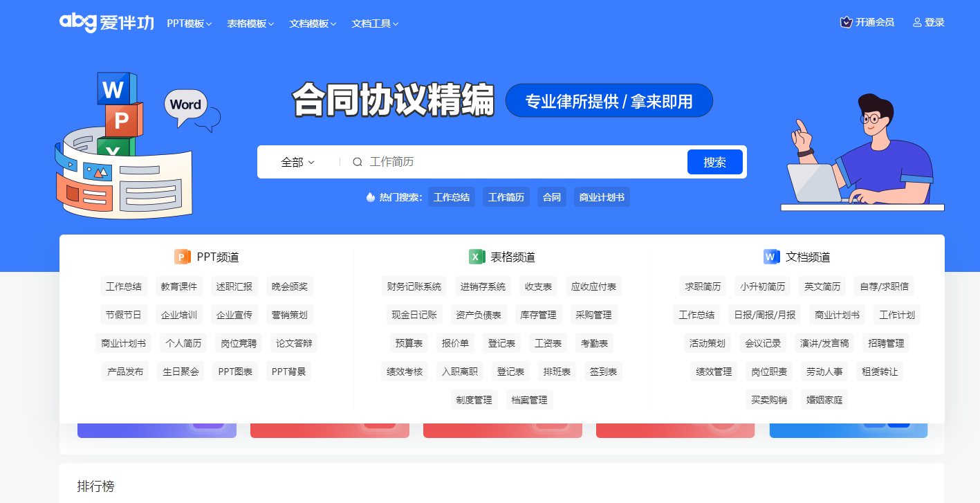The height and width of the screenshot is (503, 980).
Task: Open 英文简历 under 文档频道
Action: point(822,286)
